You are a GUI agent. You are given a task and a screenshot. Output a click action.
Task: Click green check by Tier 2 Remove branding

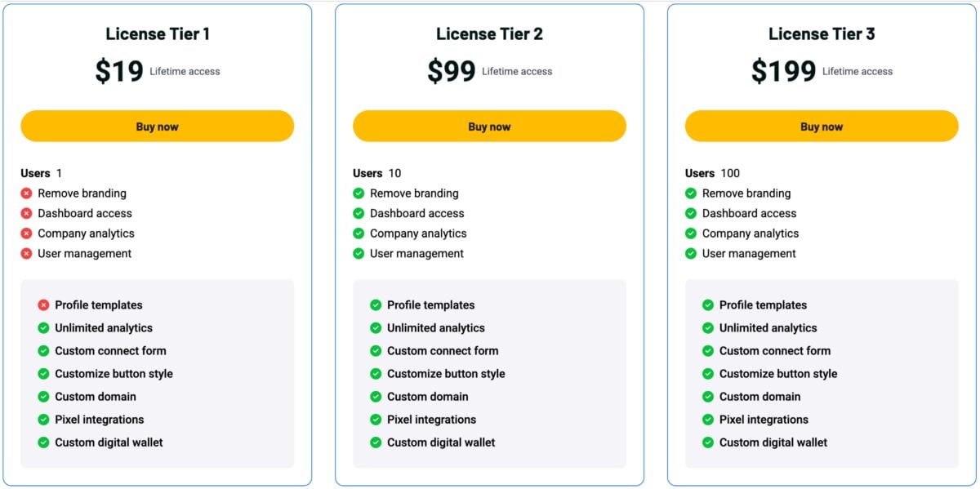coord(359,193)
